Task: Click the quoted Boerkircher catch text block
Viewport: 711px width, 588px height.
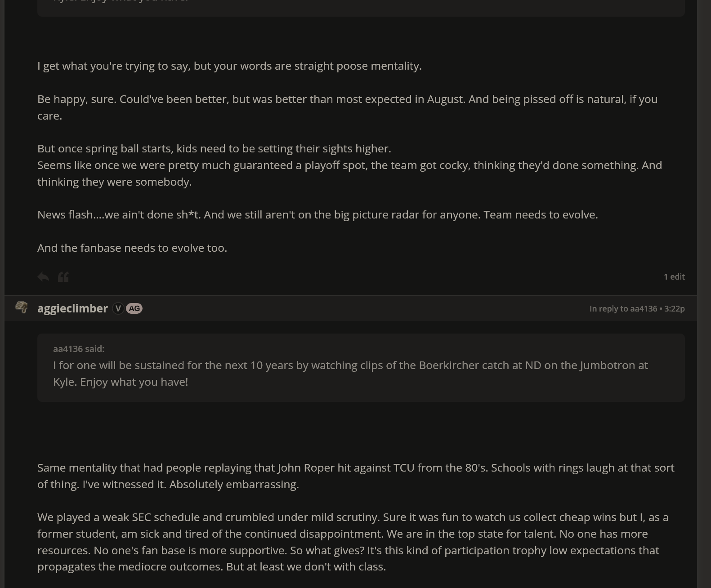Action: click(x=350, y=374)
